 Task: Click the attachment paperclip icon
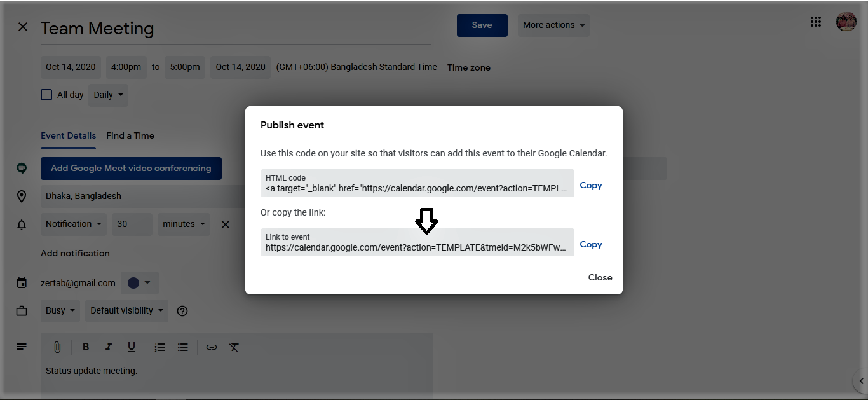57,347
